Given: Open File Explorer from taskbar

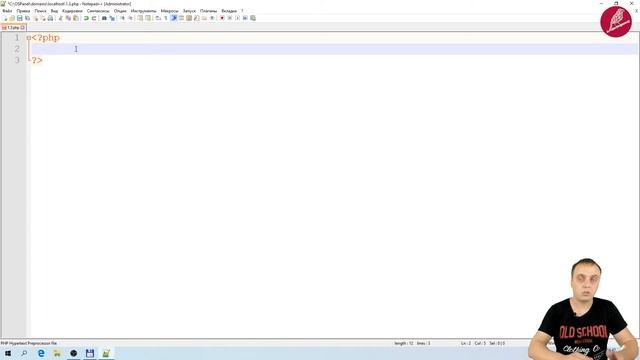Looking at the screenshot, I should (x=57, y=353).
